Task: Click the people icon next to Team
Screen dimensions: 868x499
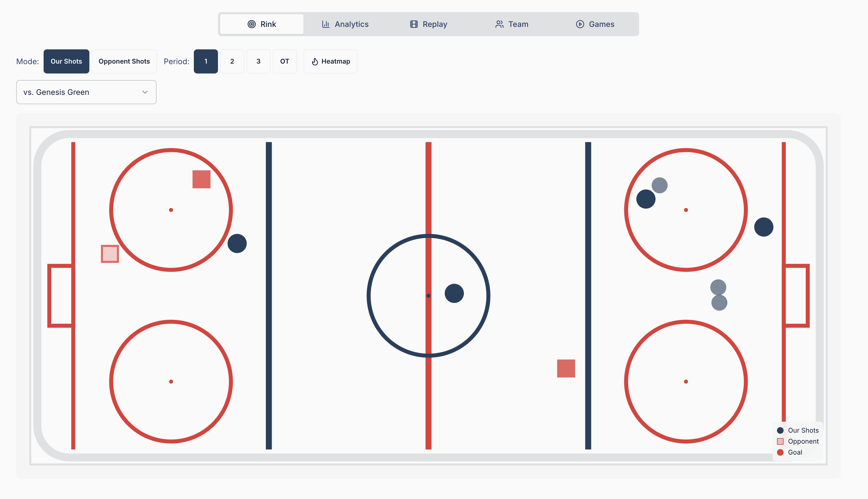Action: [499, 24]
